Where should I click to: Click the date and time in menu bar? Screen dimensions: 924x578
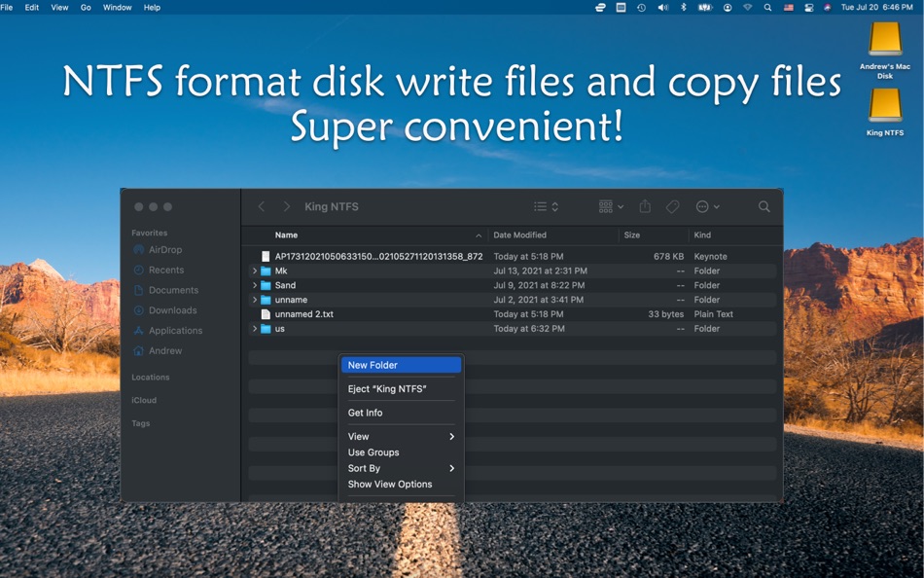coord(877,8)
